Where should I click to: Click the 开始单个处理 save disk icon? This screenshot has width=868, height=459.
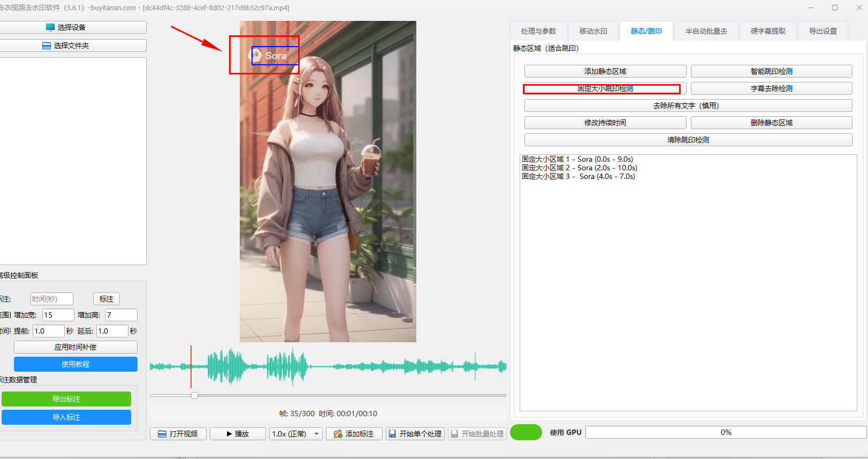[x=392, y=434]
